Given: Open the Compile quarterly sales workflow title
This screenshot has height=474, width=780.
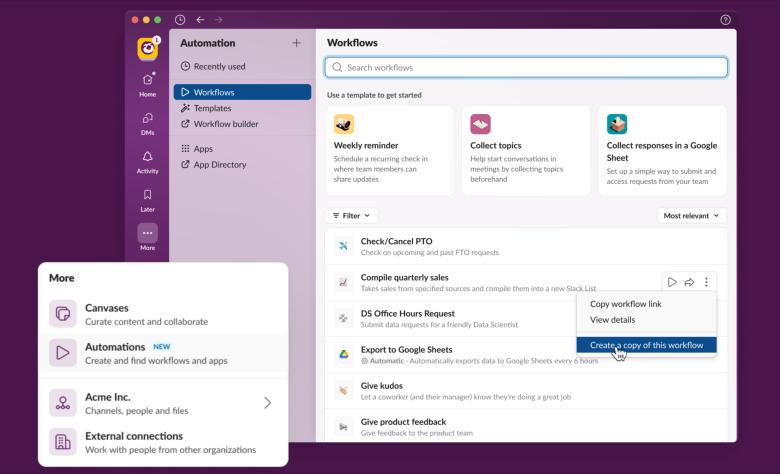Looking at the screenshot, I should point(404,277).
